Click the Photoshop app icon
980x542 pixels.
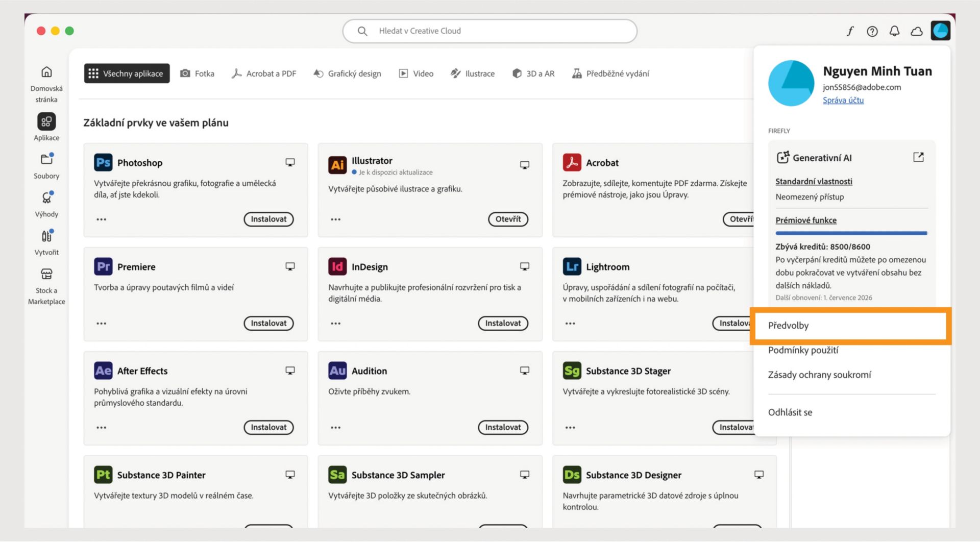[x=103, y=162]
